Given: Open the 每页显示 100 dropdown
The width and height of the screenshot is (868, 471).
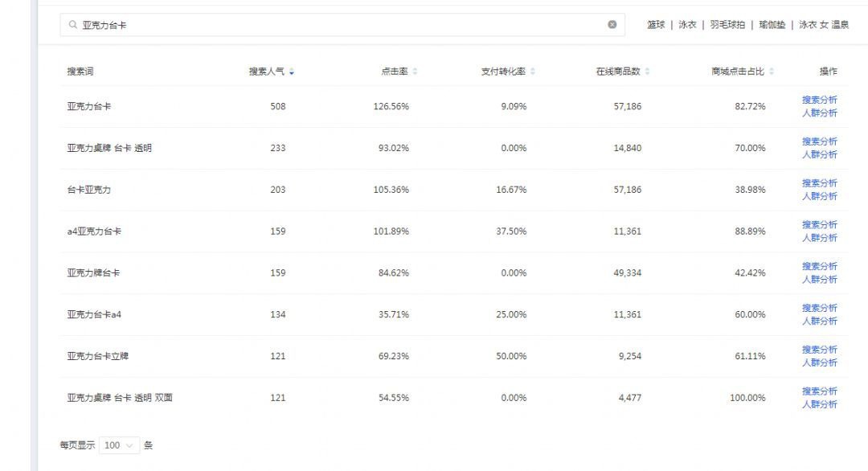Looking at the screenshot, I should [119, 445].
